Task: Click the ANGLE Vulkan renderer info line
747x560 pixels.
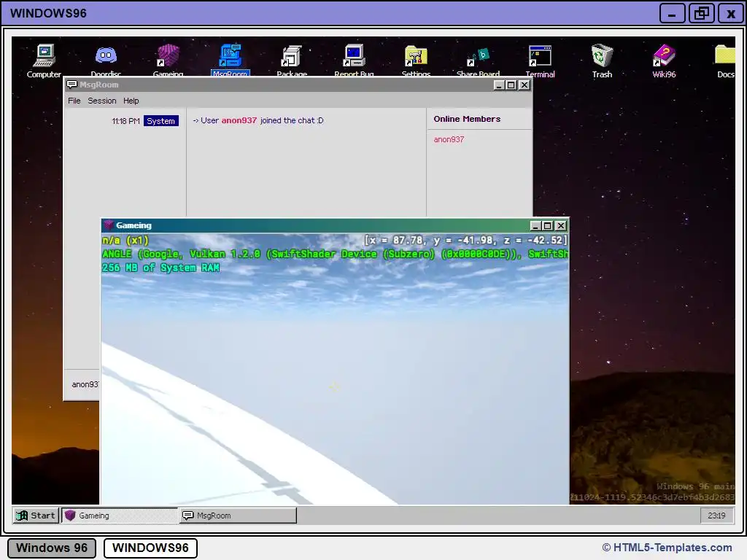Action: (335, 254)
